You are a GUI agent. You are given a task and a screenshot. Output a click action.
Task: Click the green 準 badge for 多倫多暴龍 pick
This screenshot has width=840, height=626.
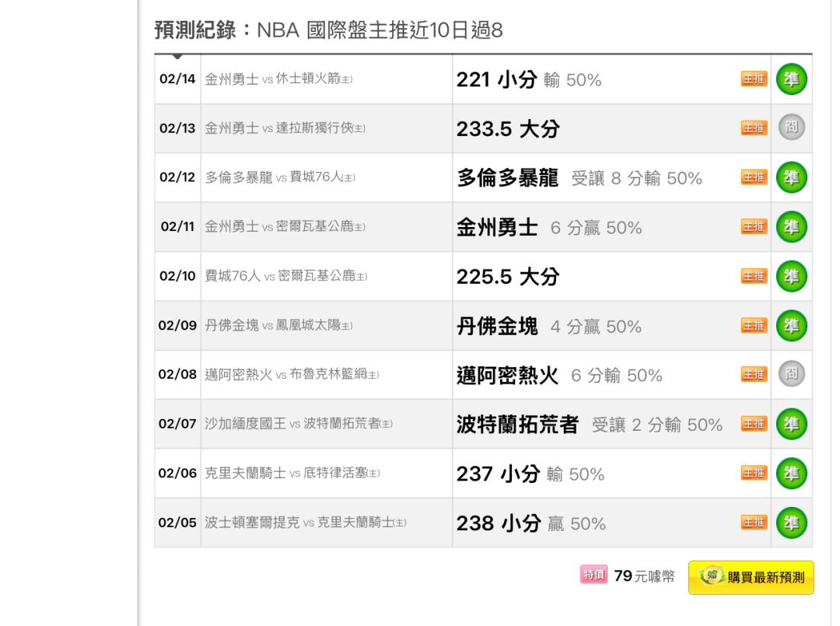point(791,177)
